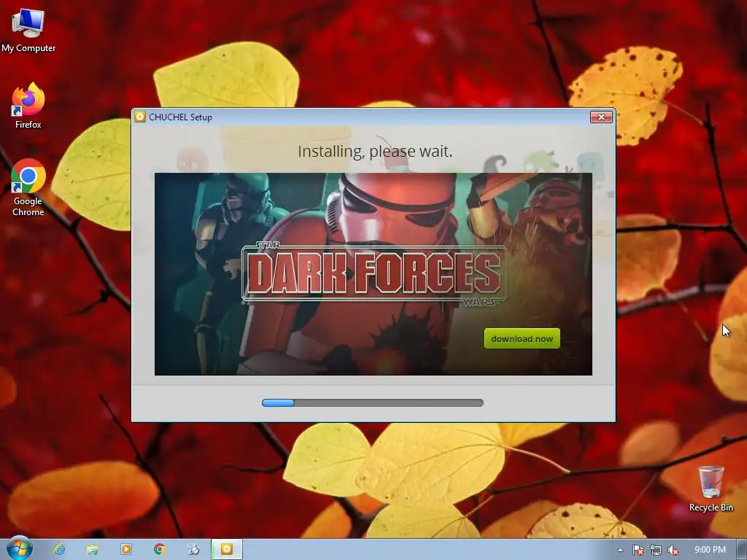
Task: Open Windows Media Player from taskbar
Action: [126, 550]
